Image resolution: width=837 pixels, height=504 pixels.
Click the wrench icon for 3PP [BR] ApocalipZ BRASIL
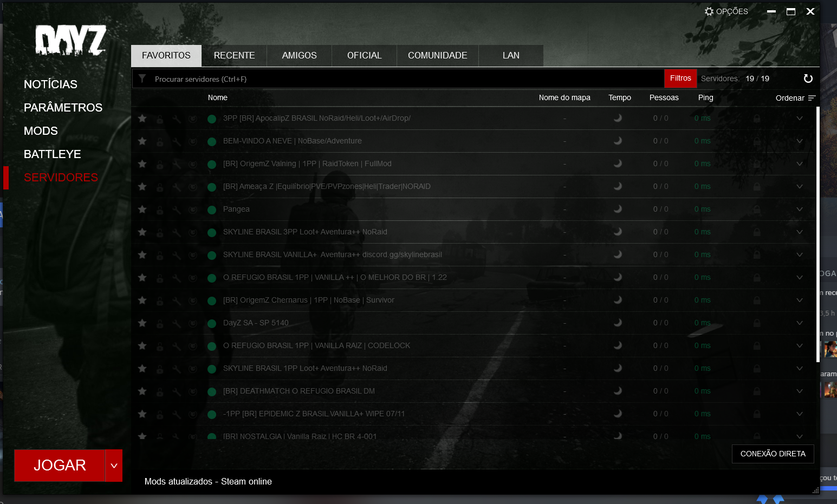177,119
